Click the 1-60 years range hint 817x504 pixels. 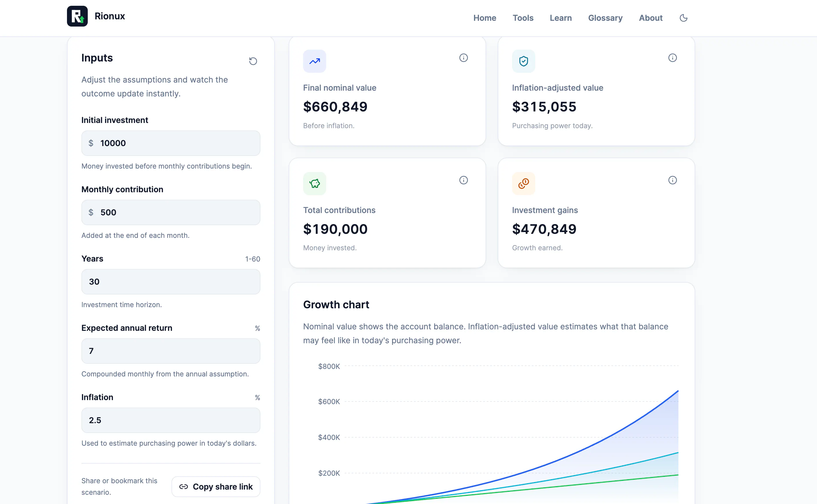(252, 259)
